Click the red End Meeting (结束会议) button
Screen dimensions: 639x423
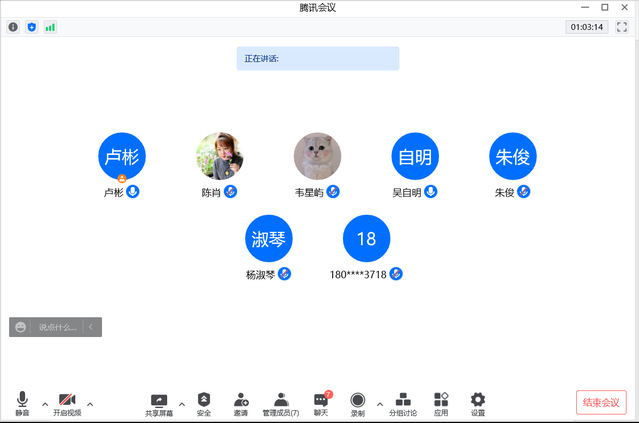pos(601,403)
